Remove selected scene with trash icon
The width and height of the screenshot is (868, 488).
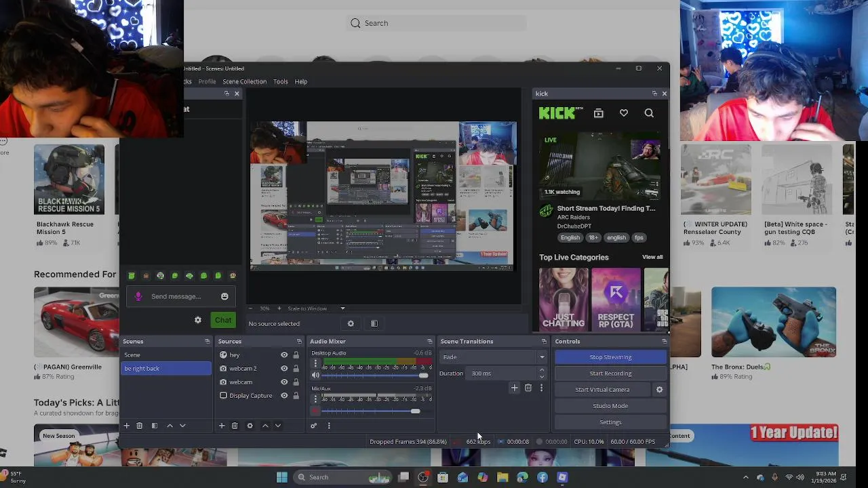pos(140,426)
